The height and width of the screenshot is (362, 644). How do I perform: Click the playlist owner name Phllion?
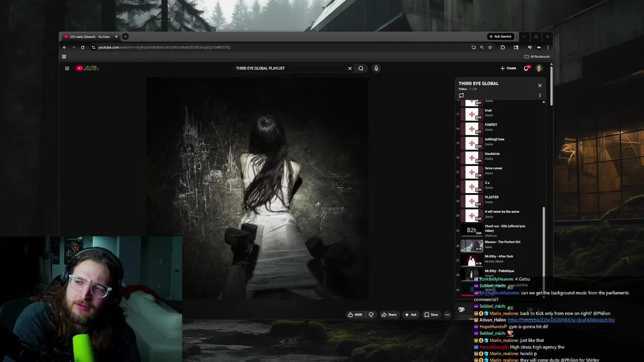pyautogui.click(x=463, y=89)
